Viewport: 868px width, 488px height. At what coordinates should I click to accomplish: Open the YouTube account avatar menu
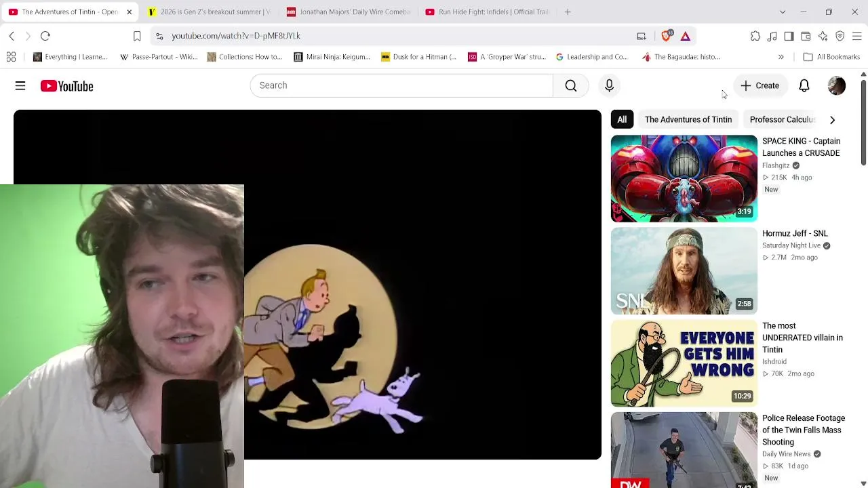(837, 85)
